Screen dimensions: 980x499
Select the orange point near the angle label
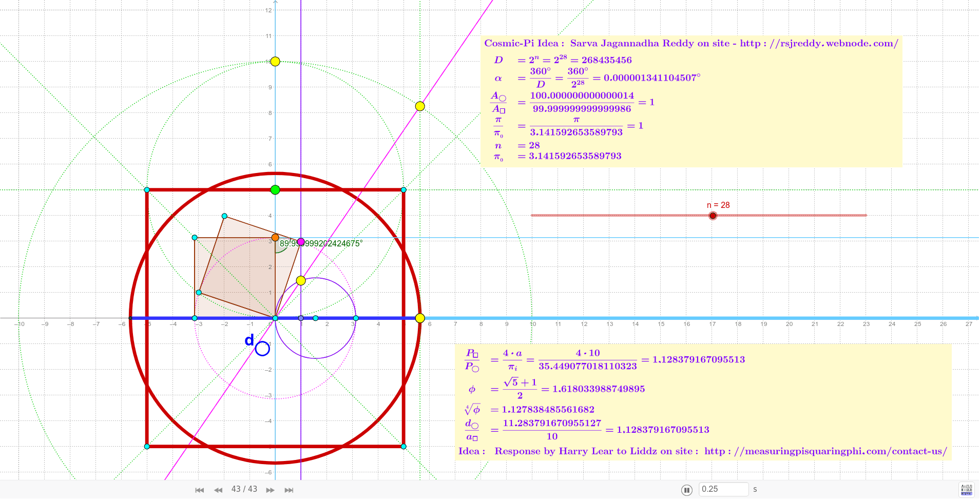click(275, 238)
